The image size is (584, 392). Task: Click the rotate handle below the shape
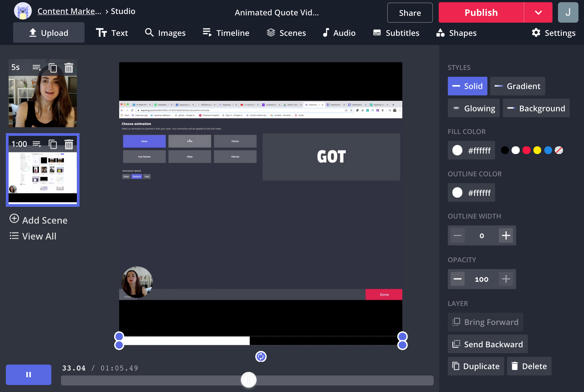tap(261, 356)
